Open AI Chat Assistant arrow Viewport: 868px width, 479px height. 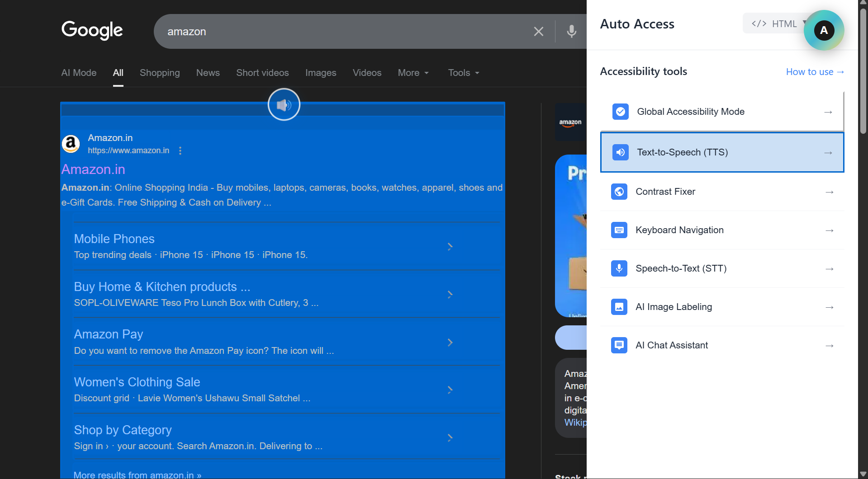click(x=830, y=346)
